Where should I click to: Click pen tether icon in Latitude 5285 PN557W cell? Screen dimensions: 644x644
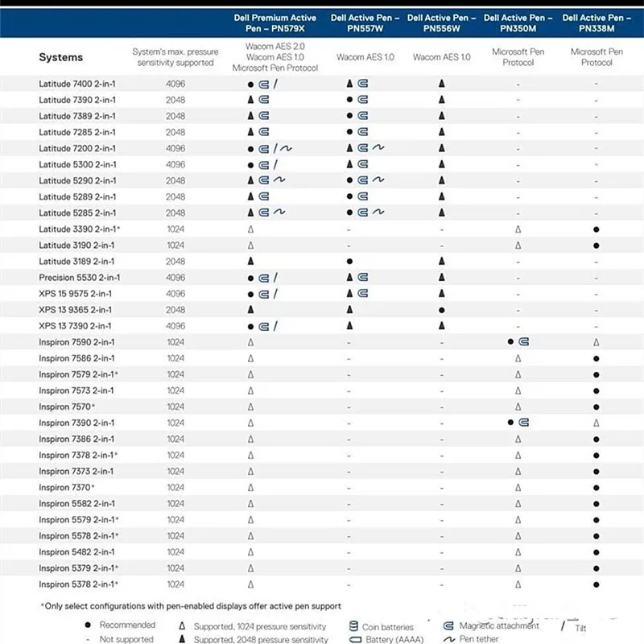coord(378,212)
